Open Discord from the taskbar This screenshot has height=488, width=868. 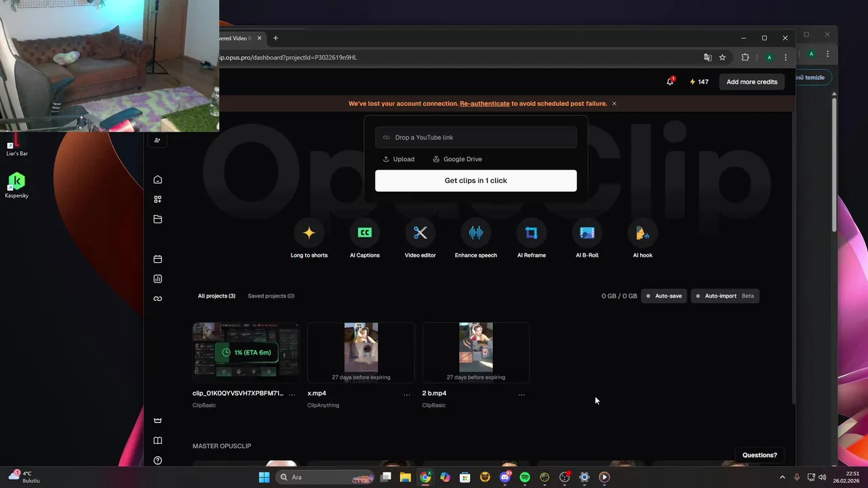505,477
